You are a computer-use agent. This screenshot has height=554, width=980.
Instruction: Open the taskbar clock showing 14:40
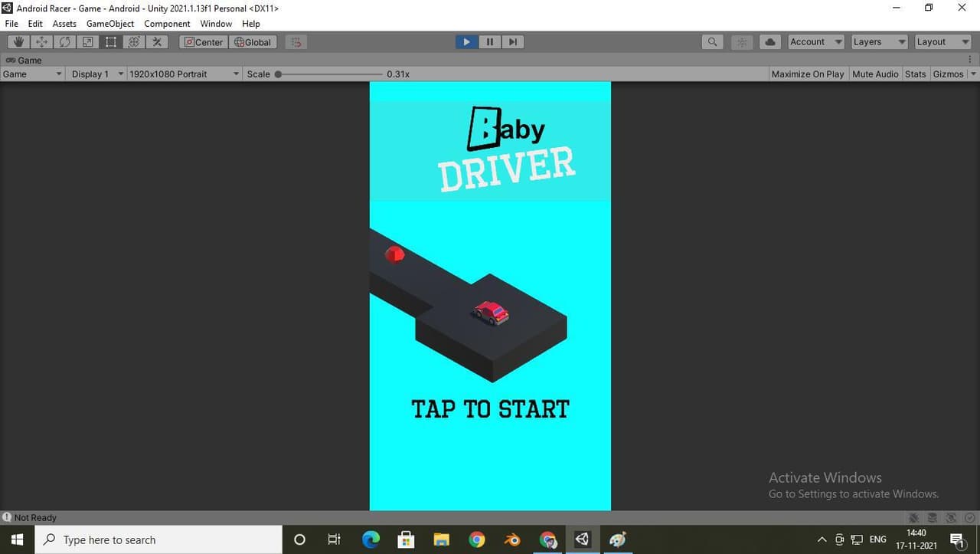pyautogui.click(x=916, y=539)
